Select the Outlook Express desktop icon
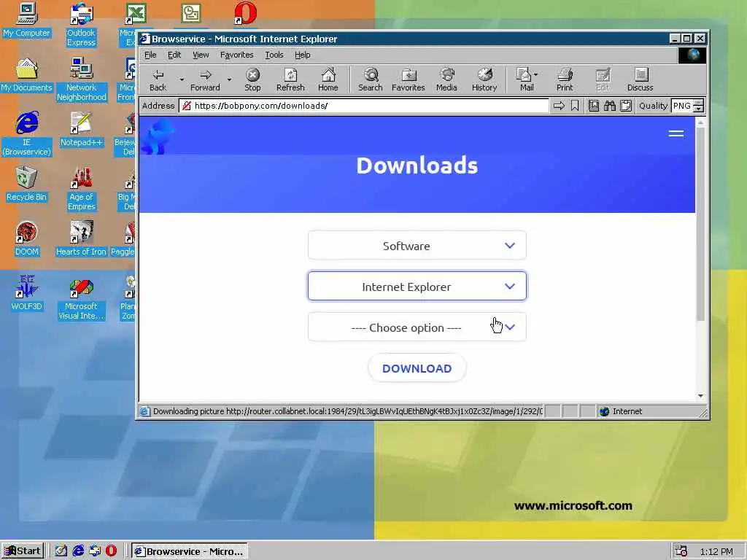 [x=82, y=25]
